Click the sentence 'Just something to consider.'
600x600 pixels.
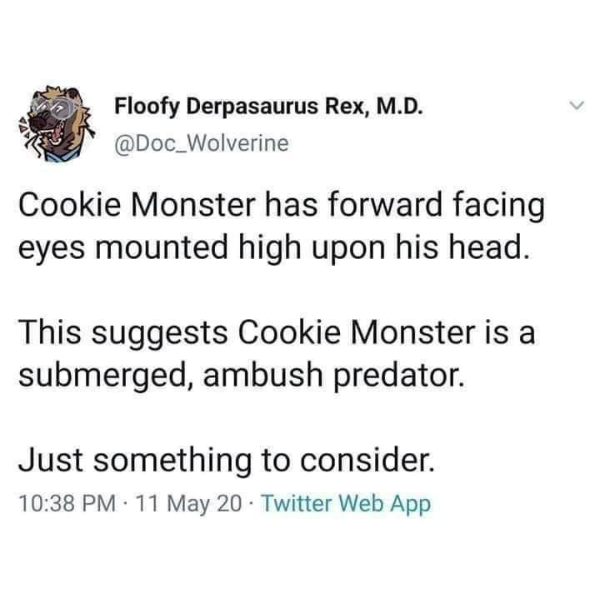227,460
